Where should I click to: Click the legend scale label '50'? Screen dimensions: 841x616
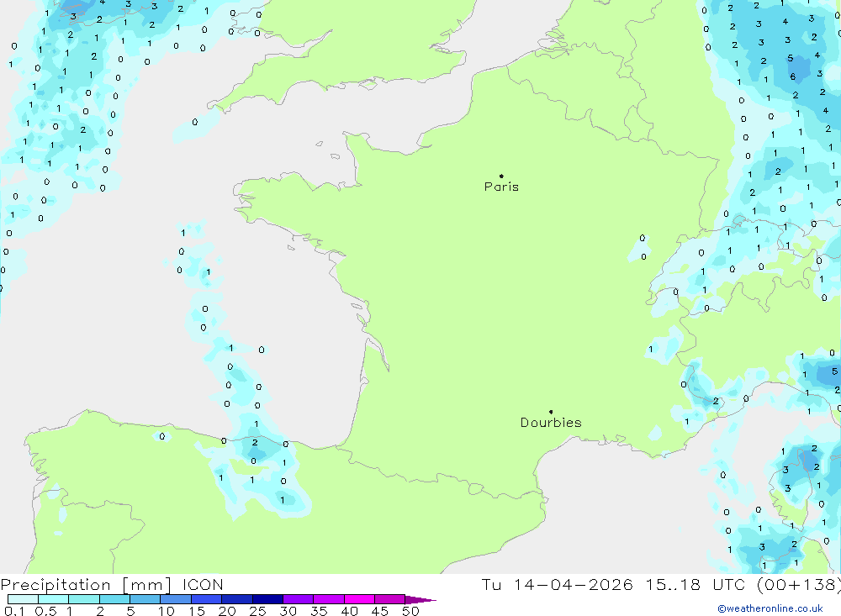click(x=410, y=611)
